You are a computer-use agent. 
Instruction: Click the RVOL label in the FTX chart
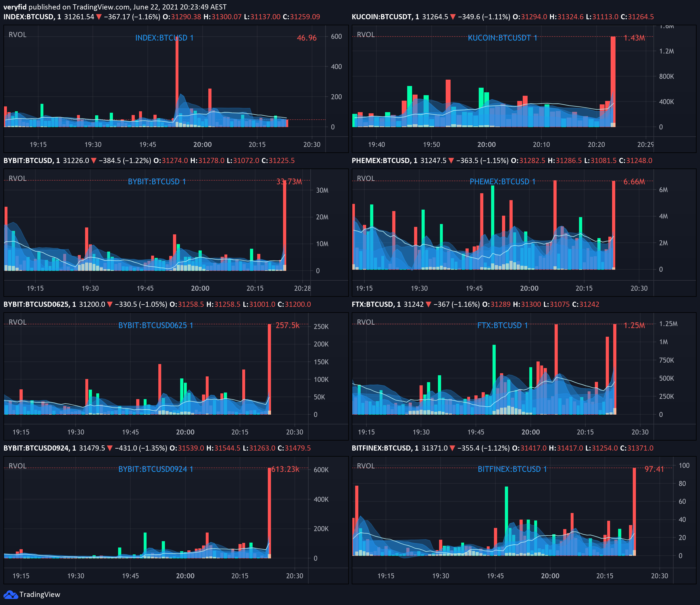click(x=366, y=322)
